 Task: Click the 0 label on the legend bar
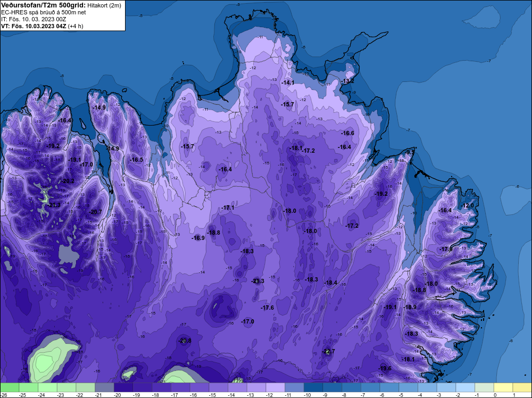[496, 395]
